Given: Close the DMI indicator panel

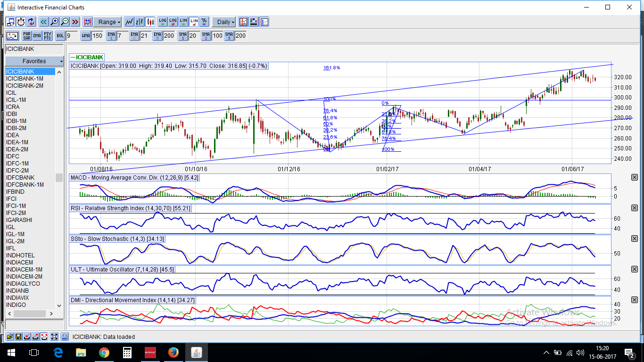Looking at the screenshot, I should (x=634, y=300).
